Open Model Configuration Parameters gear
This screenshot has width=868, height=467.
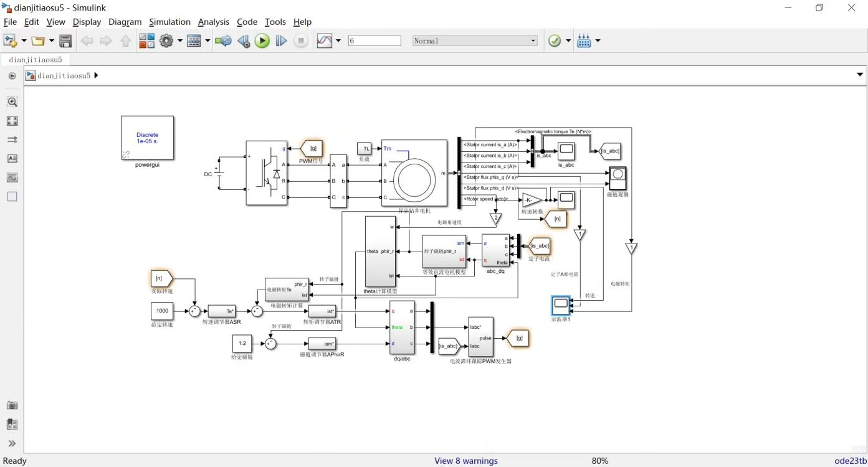tap(166, 40)
